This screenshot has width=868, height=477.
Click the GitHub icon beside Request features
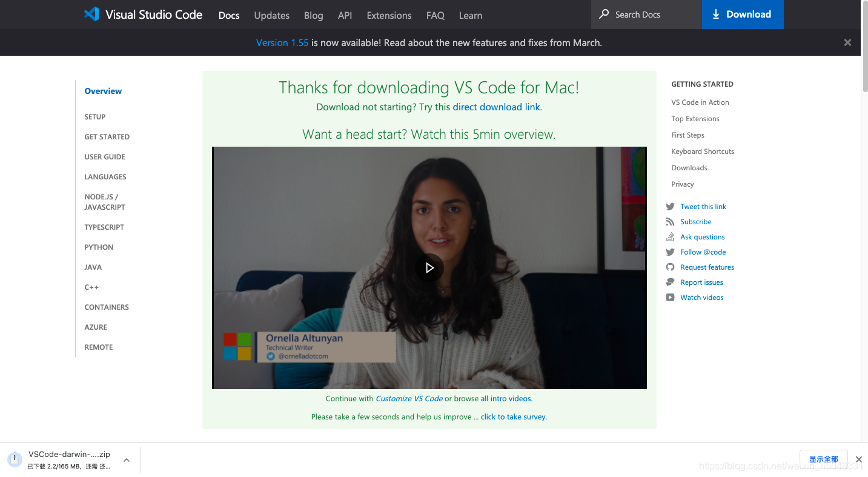[670, 267]
